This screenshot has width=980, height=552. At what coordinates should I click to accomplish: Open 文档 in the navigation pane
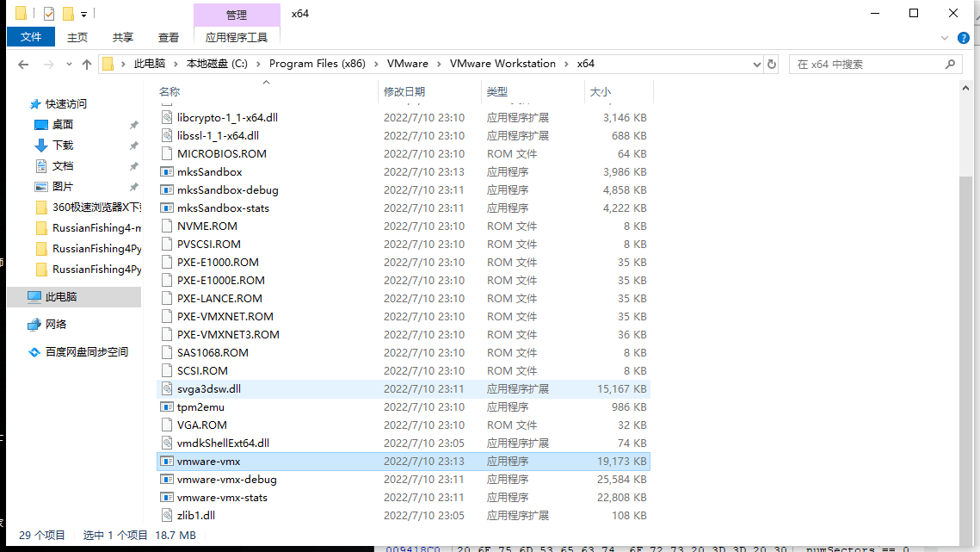63,166
